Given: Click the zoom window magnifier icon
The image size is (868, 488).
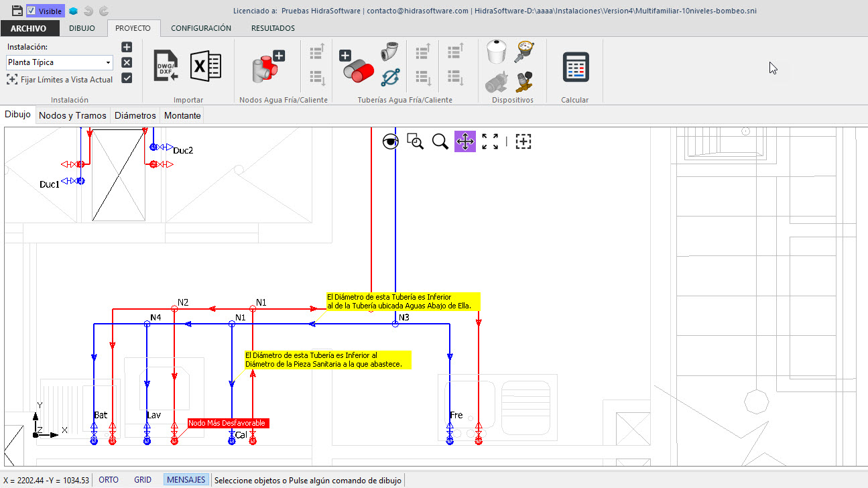Looking at the screenshot, I should click(x=416, y=141).
